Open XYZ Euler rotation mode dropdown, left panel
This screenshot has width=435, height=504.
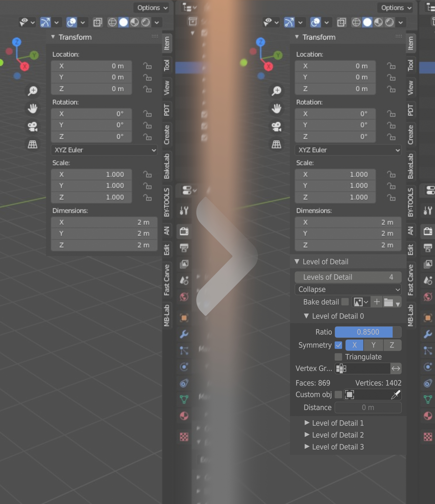pyautogui.click(x=104, y=150)
